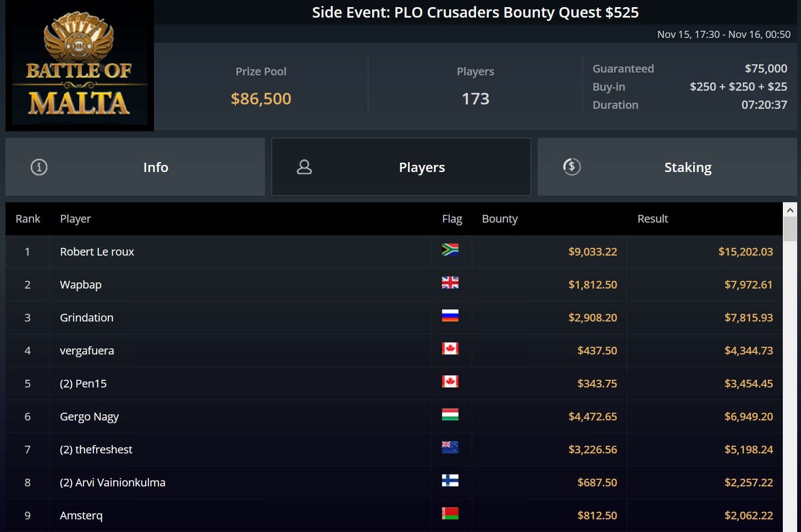Select player vergafuera in the list
The height and width of the screenshot is (532, 801).
click(x=87, y=351)
